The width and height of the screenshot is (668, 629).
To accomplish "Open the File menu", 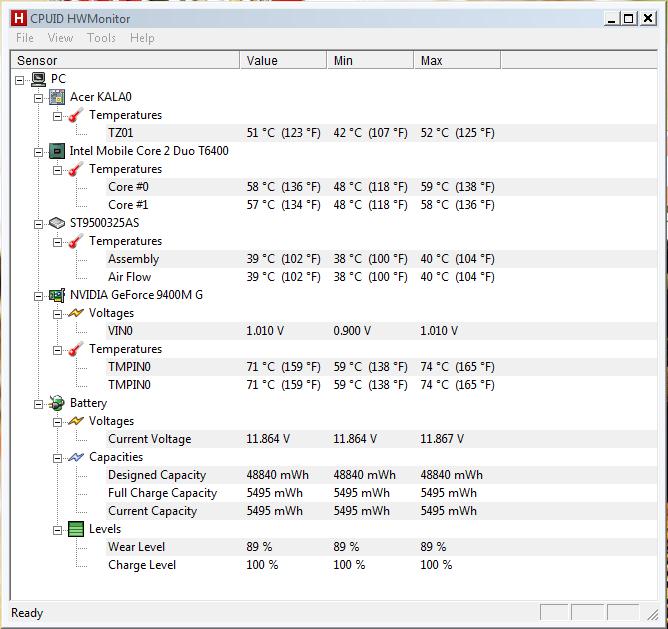I will tap(25, 38).
